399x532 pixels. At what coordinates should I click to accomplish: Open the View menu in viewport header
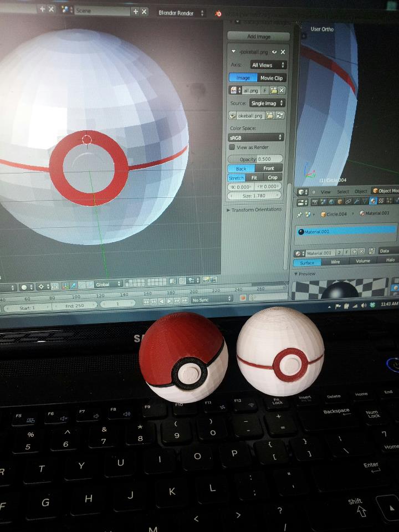click(x=325, y=192)
